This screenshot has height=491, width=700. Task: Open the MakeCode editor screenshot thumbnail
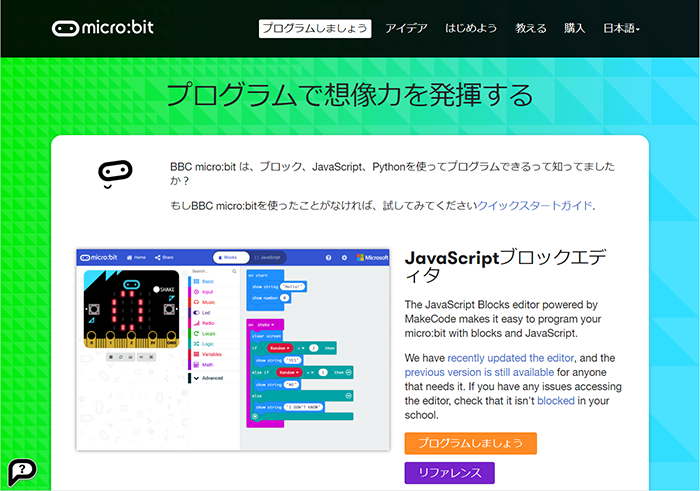(x=233, y=350)
